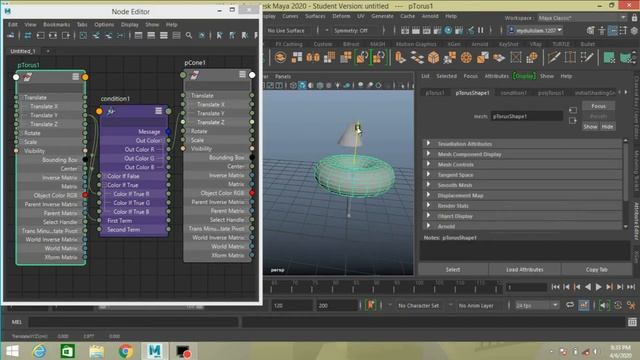The width and height of the screenshot is (640, 360).
Task: Expand the Displacement Map section
Action: 428,195
